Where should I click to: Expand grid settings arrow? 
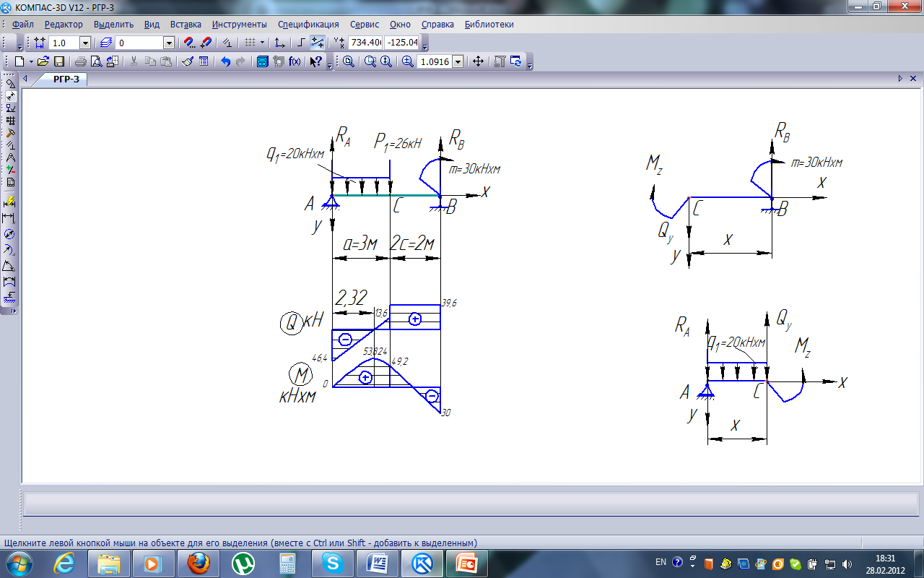pos(262,43)
